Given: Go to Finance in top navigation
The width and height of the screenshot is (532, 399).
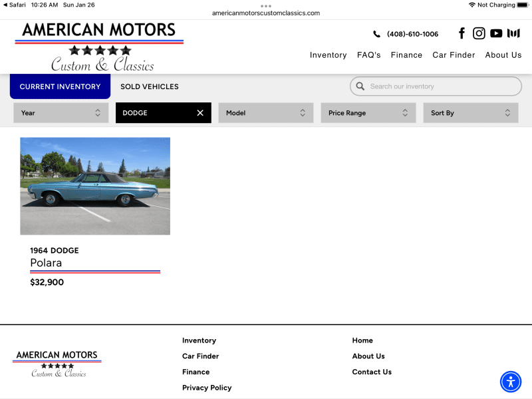Looking at the screenshot, I should tap(406, 55).
